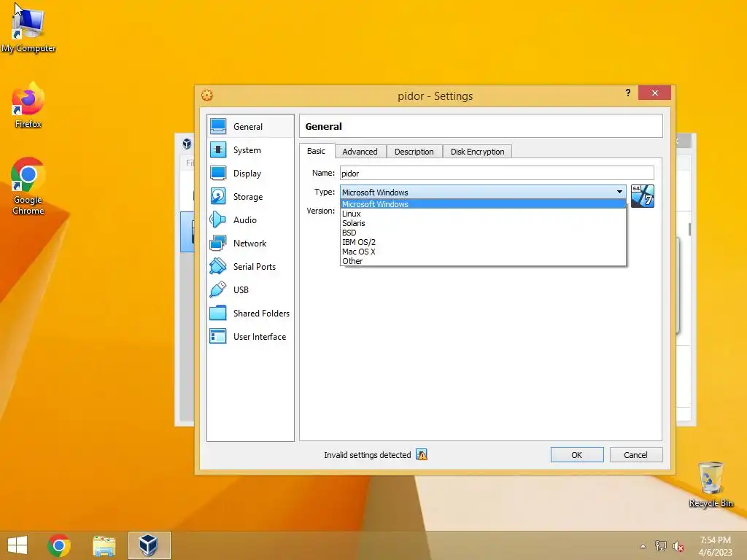The height and width of the screenshot is (560, 747).
Task: Click the settings gear icon in title bar
Action: click(x=206, y=96)
